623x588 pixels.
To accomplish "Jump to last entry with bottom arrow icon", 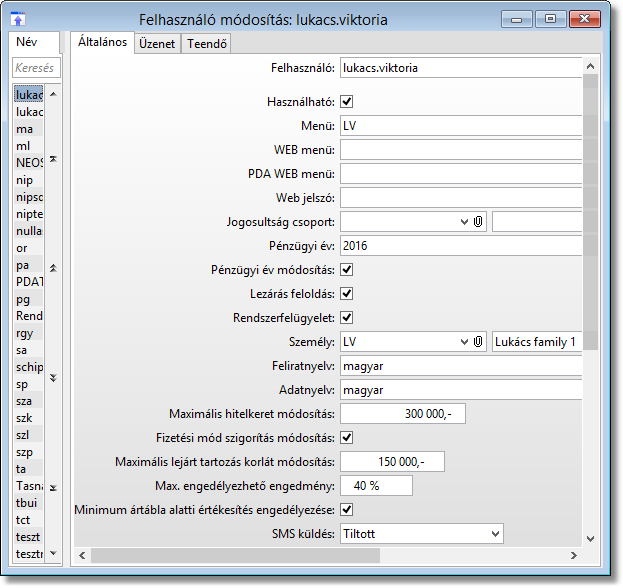I will (53, 488).
